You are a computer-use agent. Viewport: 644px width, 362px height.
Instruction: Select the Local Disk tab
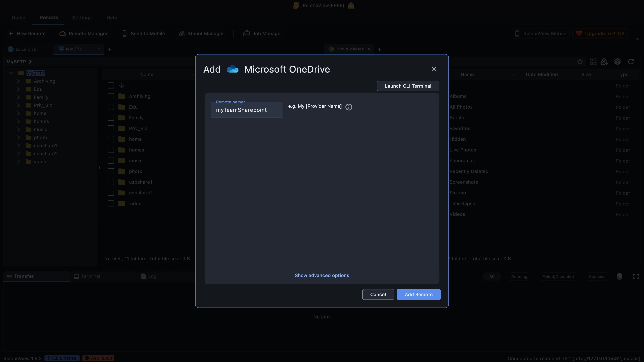[22, 49]
